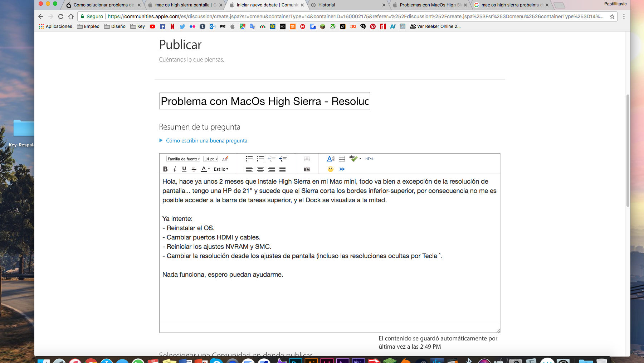The height and width of the screenshot is (363, 644).
Task: Center-align the text
Action: click(260, 169)
